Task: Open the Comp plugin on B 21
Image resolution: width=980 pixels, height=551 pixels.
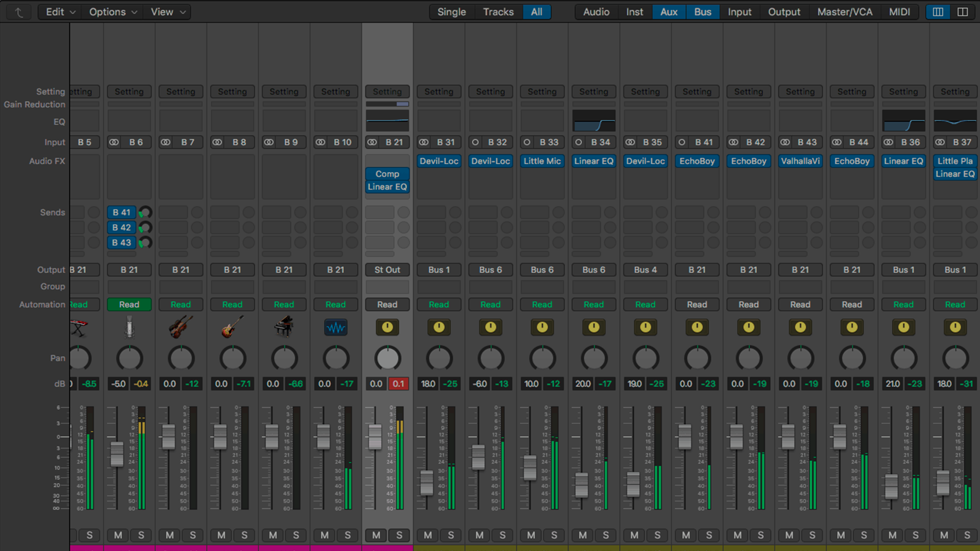Action: 387,174
